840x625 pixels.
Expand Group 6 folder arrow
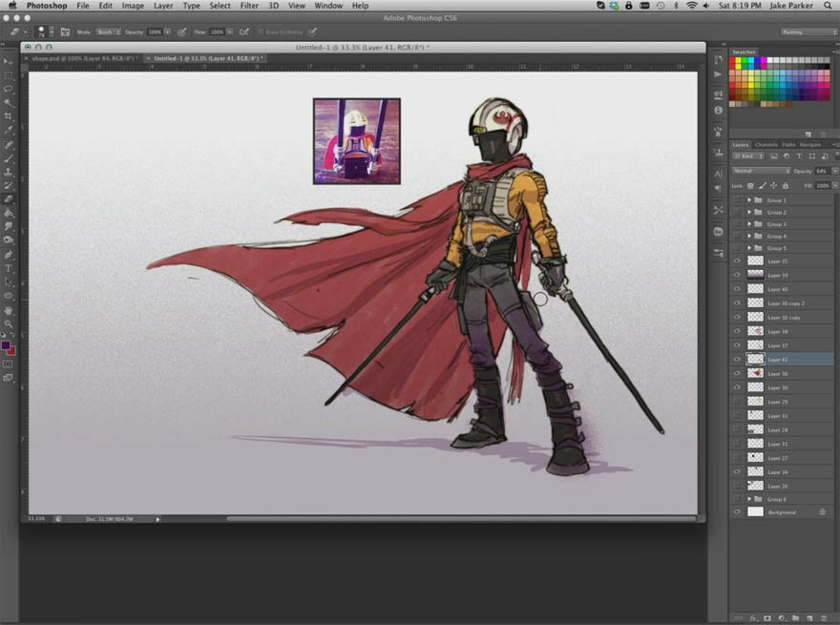(x=749, y=499)
